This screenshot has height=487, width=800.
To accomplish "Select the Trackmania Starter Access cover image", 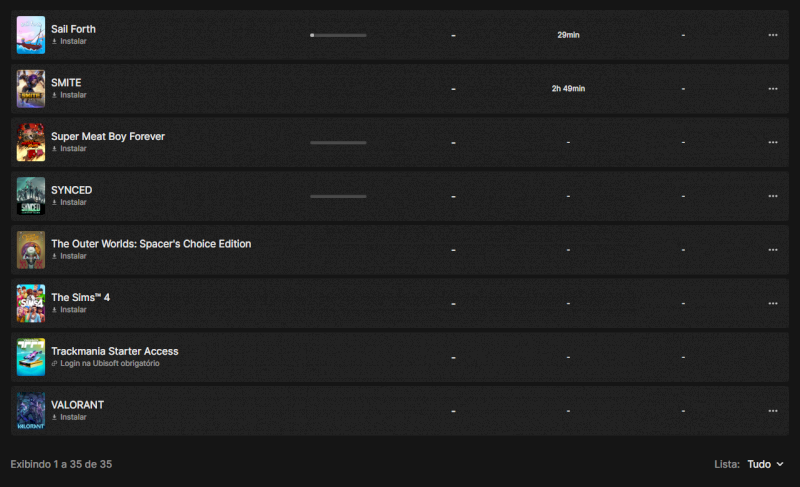I will click(31, 357).
